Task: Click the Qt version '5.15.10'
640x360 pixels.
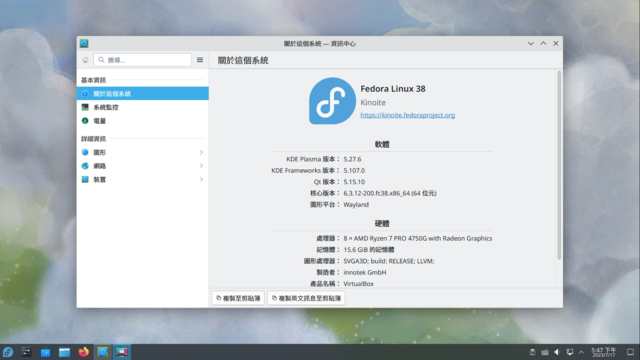Action: pos(354,182)
